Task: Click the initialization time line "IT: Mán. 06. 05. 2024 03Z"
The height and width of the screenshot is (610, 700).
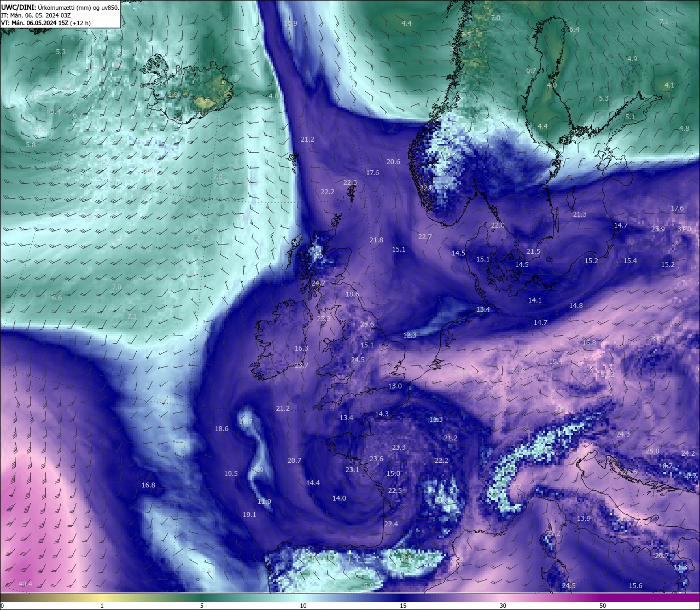Action: [36, 15]
